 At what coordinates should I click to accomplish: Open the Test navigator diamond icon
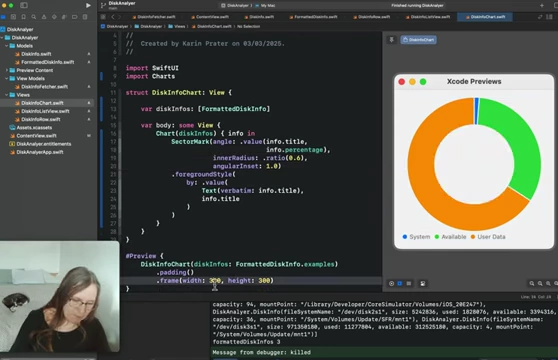[x=54, y=17]
